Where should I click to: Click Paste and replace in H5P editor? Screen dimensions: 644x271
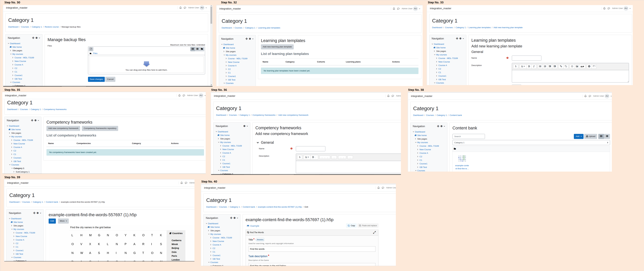[x=368, y=225]
